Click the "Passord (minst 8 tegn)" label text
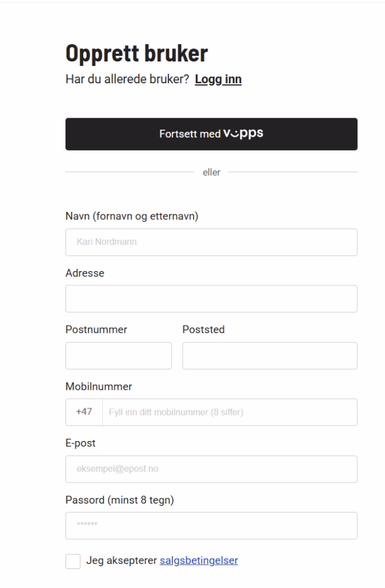This screenshot has width=385, height=588. tap(120, 500)
